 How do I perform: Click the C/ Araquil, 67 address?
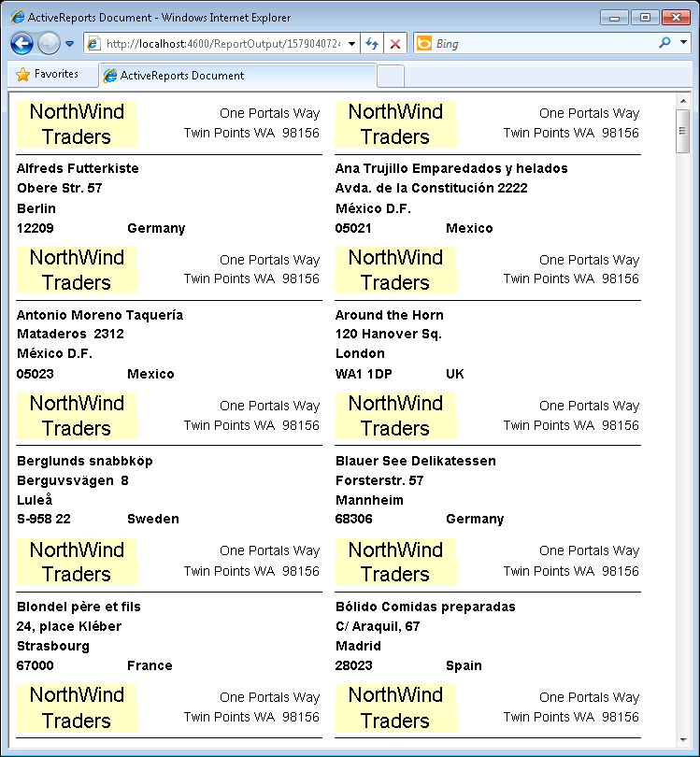coord(378,627)
